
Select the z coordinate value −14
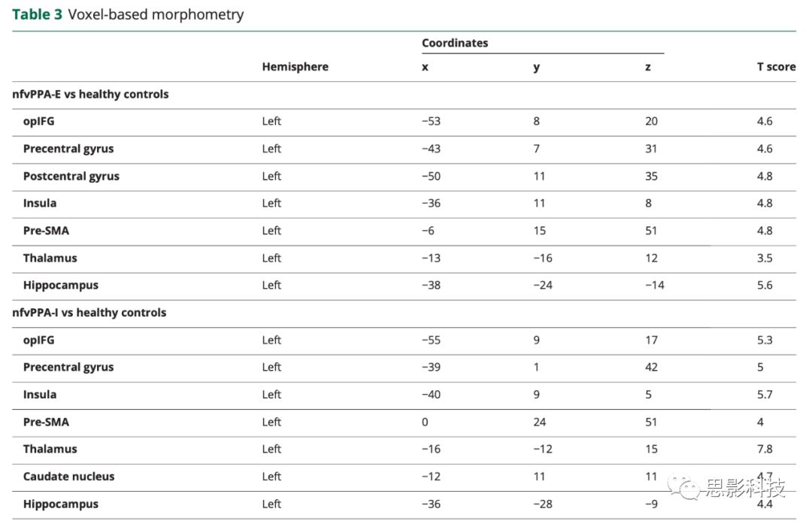(654, 286)
